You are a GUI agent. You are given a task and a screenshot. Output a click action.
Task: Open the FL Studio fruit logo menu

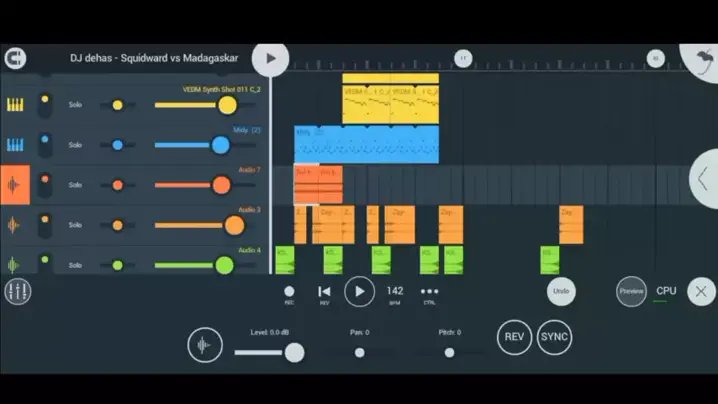click(701, 58)
